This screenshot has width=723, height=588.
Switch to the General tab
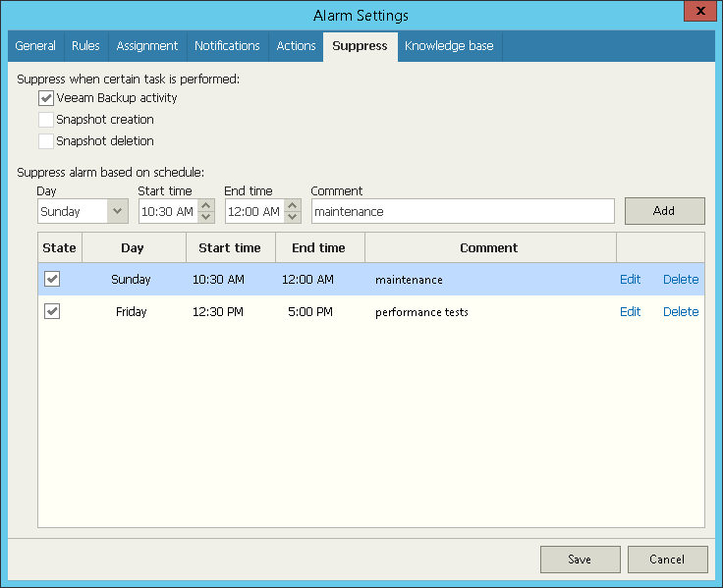click(35, 46)
